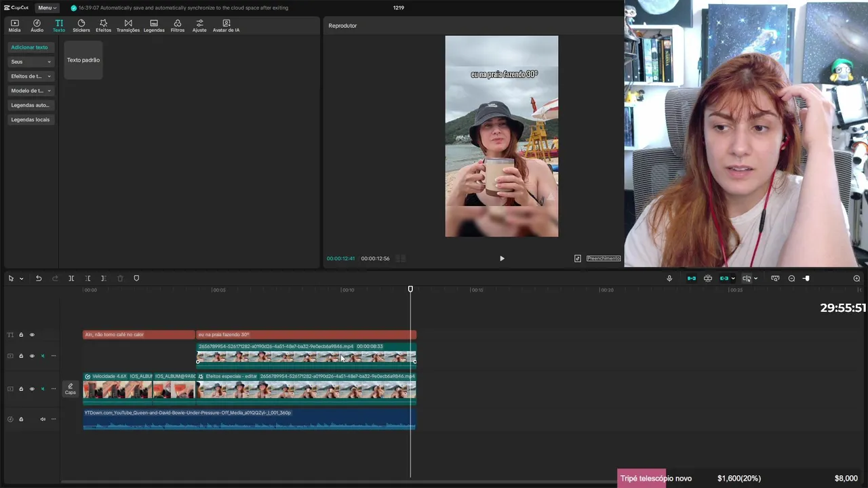Click the redo arrow
The height and width of the screenshot is (488, 868).
point(55,279)
